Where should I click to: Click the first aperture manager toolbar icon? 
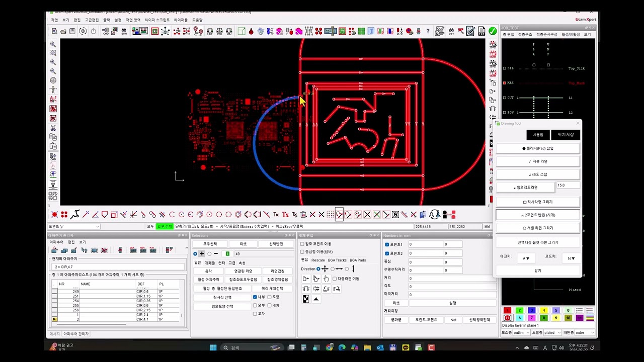point(55,250)
